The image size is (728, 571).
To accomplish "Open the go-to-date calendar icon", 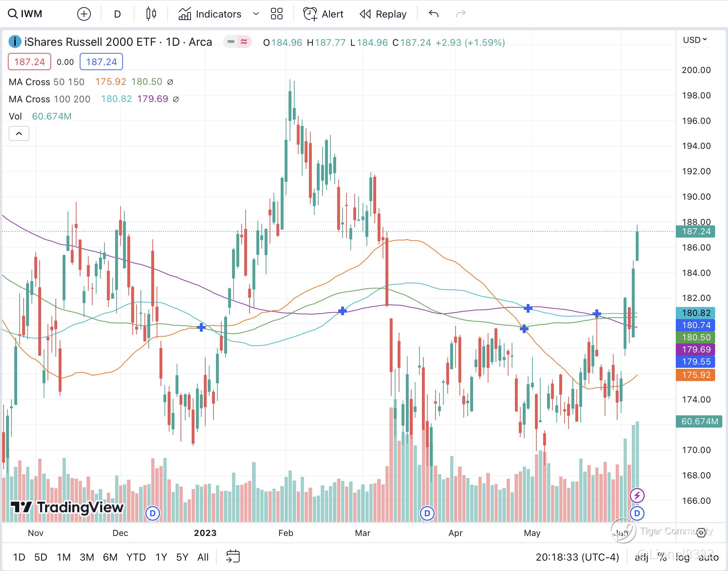I will coord(233,557).
